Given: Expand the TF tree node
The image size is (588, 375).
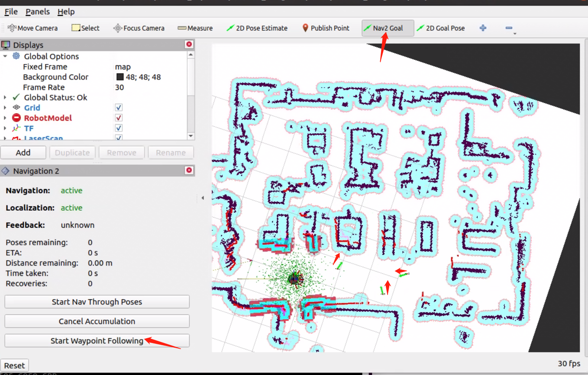Looking at the screenshot, I should tap(5, 128).
